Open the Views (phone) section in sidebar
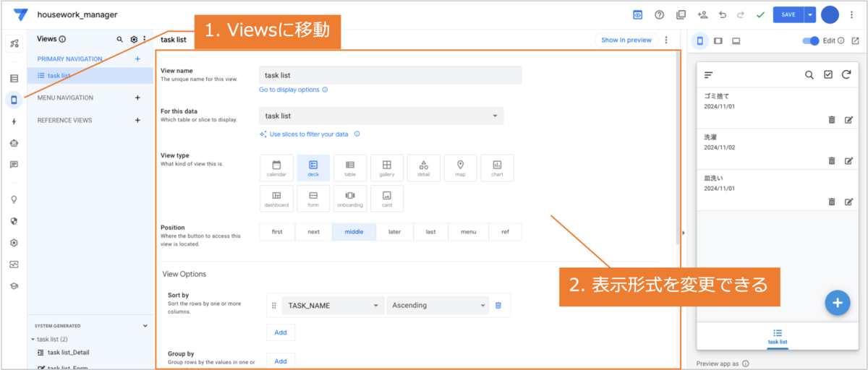 tap(14, 100)
